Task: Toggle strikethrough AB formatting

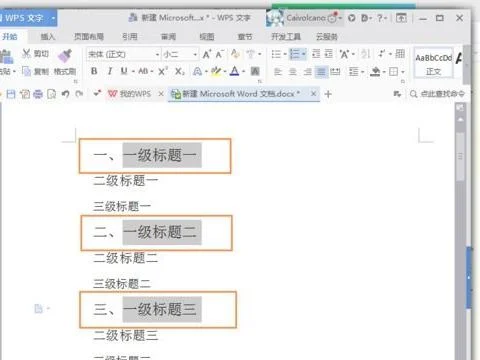Action: 143,71
